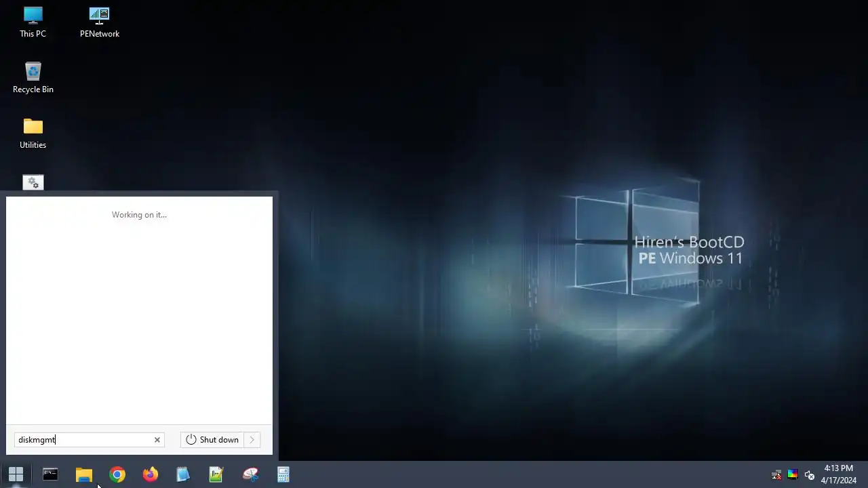This screenshot has height=488, width=868.
Task: Click the "Working on it..." status text
Action: coord(139,215)
